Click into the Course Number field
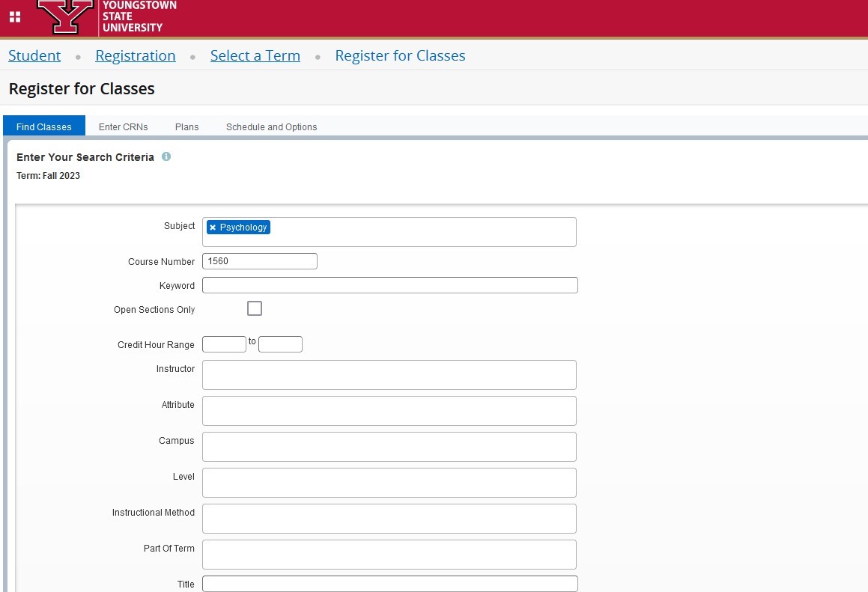The image size is (868, 592). 260,261
